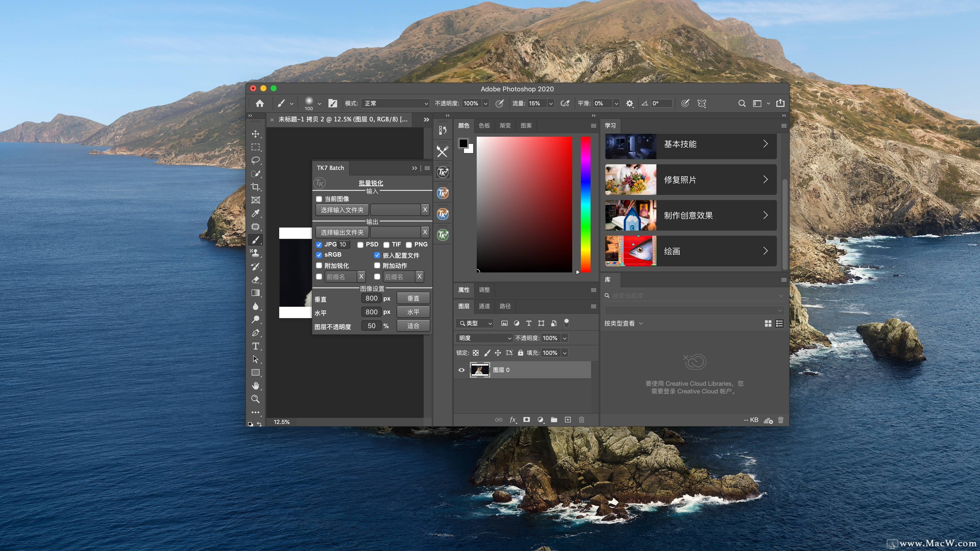Switch to the 色板 tab
The image size is (980, 551).
[484, 126]
